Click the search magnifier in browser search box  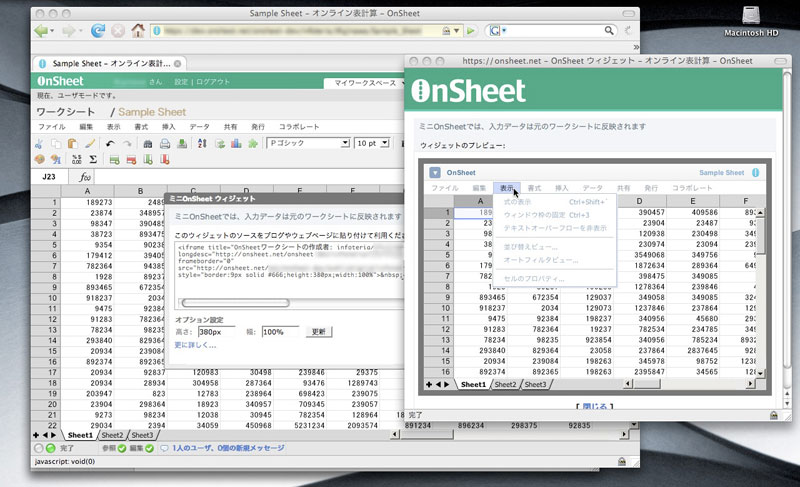[609, 31]
